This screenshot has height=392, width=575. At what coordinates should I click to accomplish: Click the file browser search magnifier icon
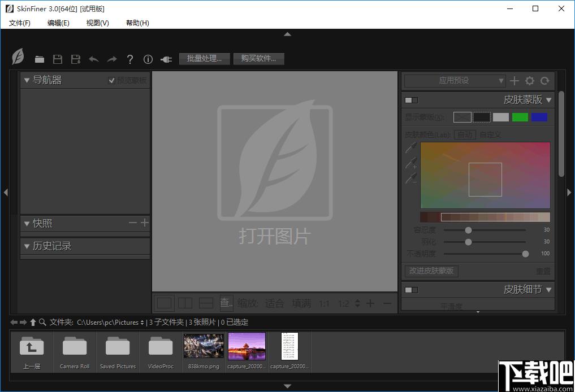pos(42,322)
